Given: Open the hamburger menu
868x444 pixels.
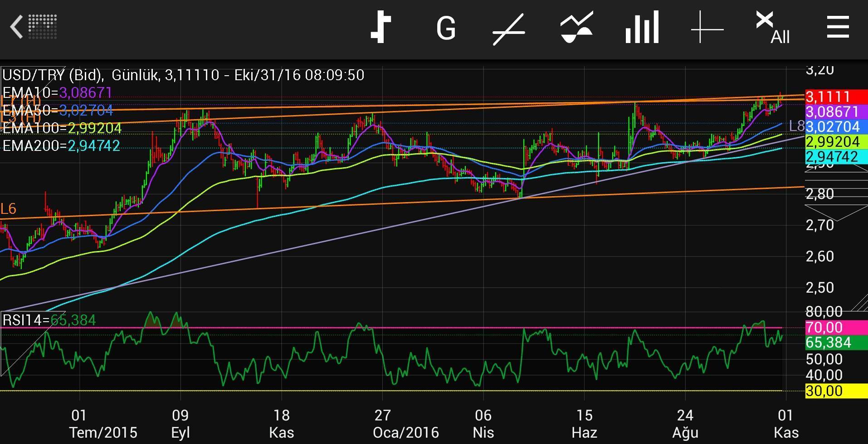Looking at the screenshot, I should tap(838, 27).
